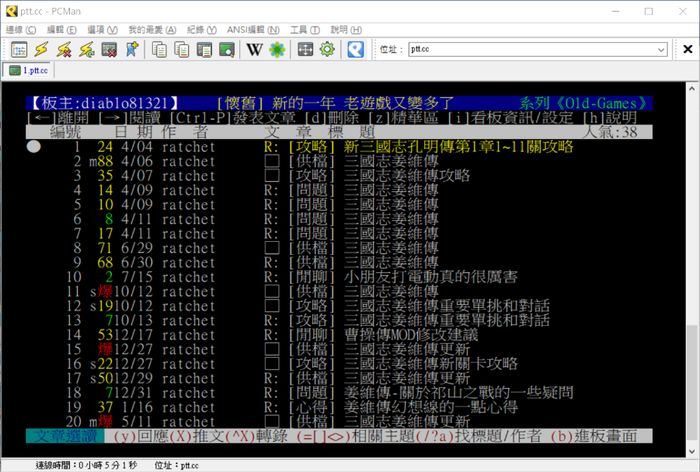Click the [z]精華區 hint
This screenshot has height=472, width=700.
pos(404,118)
